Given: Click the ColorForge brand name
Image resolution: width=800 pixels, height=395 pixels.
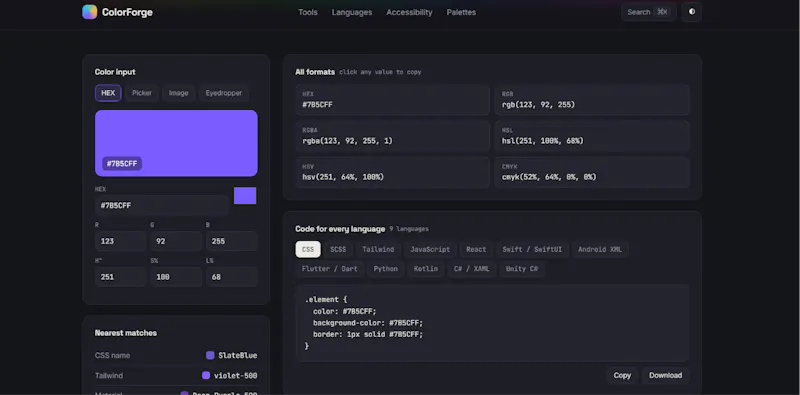Looking at the screenshot, I should pyautogui.click(x=127, y=12).
